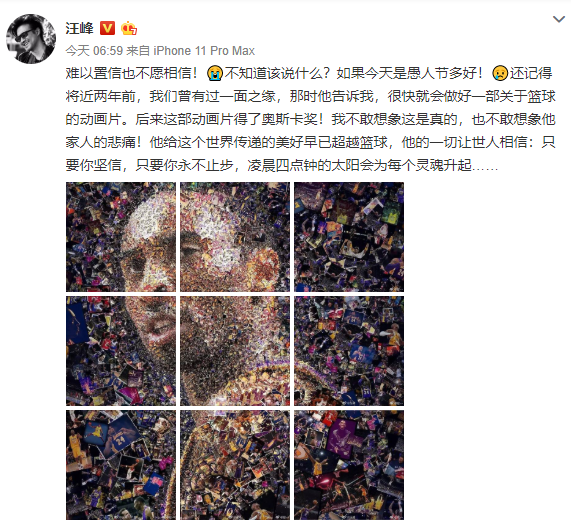Click the post's last line ending 升起……
Screen dimensions: 571x529
[x=281, y=165]
